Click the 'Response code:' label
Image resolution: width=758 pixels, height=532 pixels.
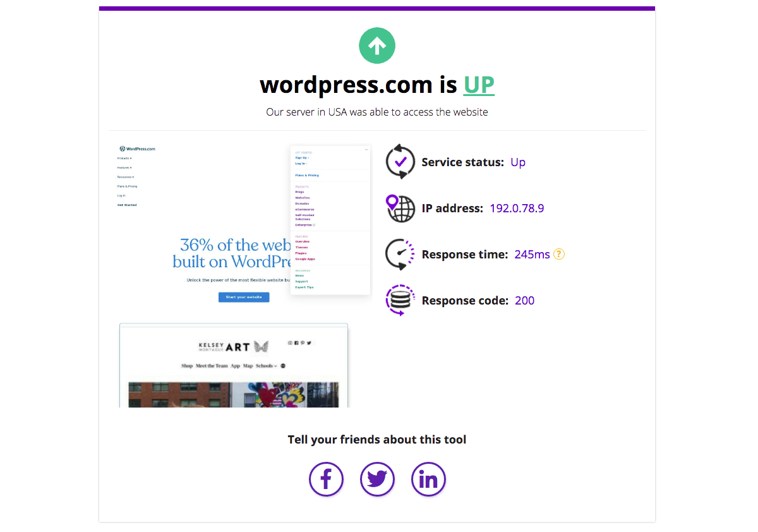pyautogui.click(x=465, y=301)
